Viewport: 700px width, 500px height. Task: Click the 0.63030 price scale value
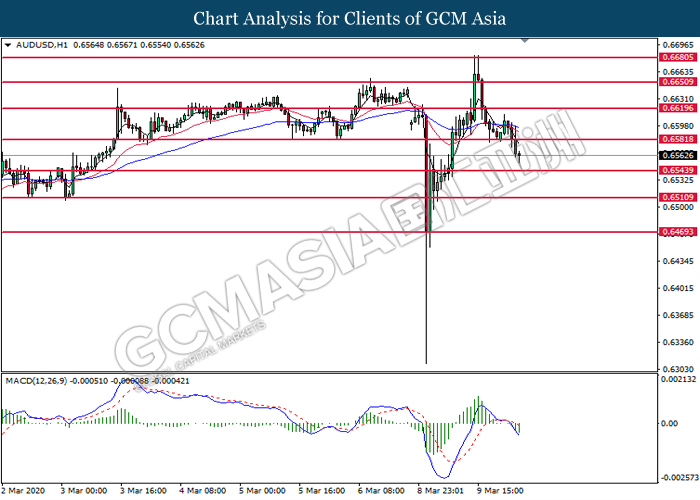point(679,369)
